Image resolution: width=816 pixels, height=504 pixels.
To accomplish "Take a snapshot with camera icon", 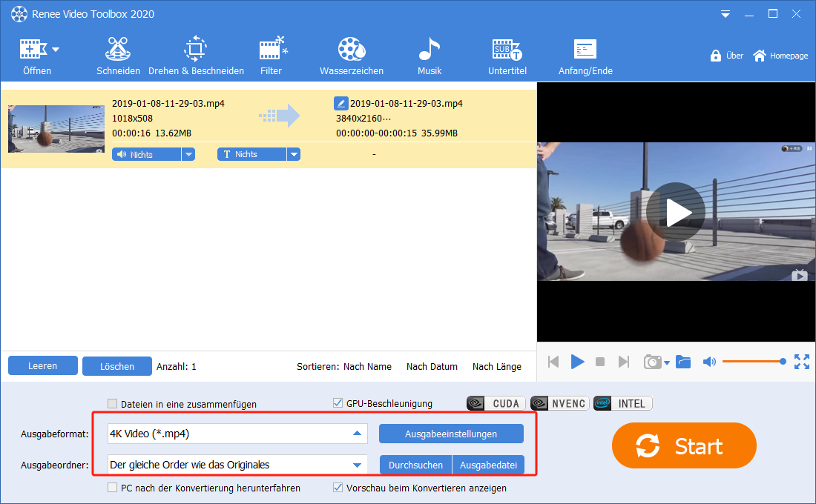I will [652, 362].
